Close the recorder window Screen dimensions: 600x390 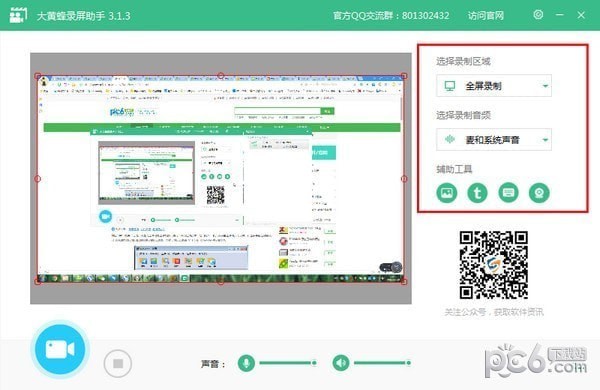click(581, 15)
